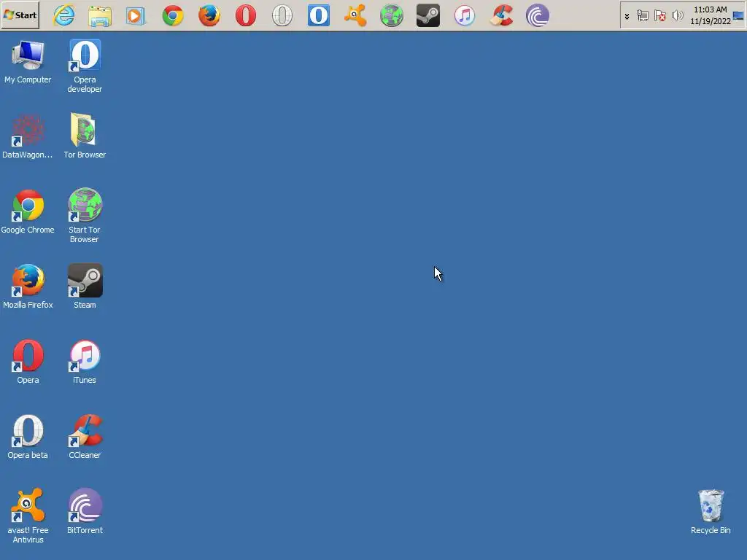Select avast! Free Antivirus desktop shortcut
747x560 pixels.
point(28,516)
